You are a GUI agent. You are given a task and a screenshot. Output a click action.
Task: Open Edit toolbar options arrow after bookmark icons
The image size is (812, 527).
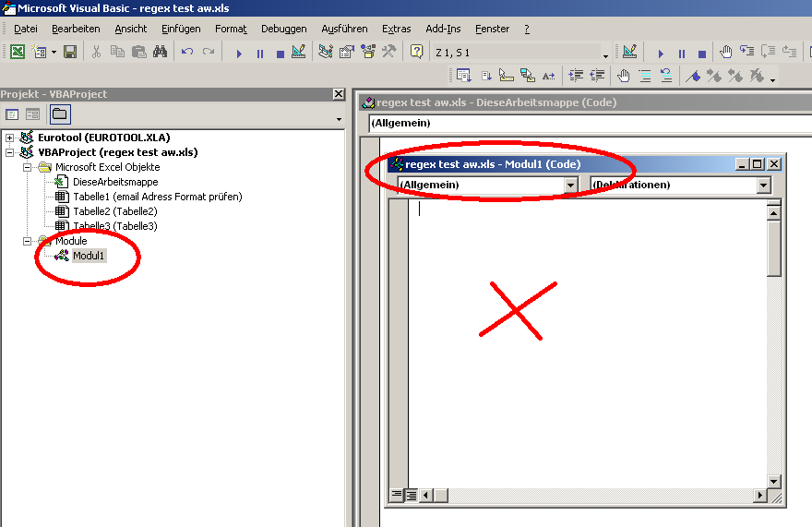tap(772, 79)
